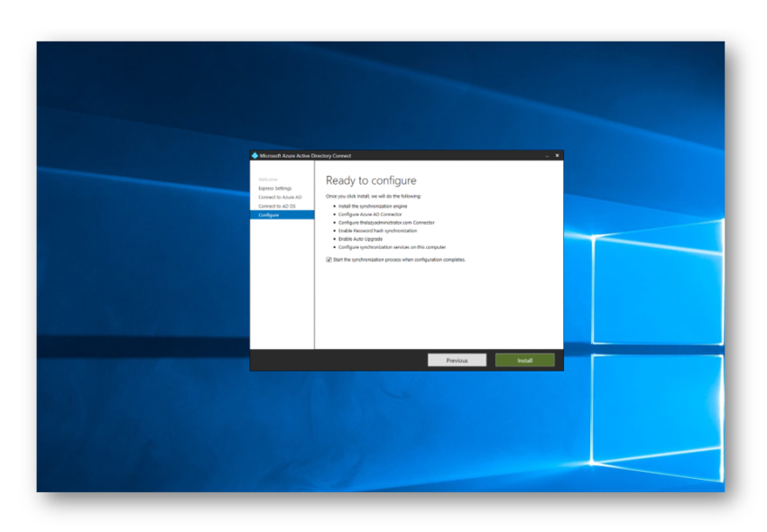
Task: Click the Azure AD Connect title bar icon
Action: click(x=254, y=155)
